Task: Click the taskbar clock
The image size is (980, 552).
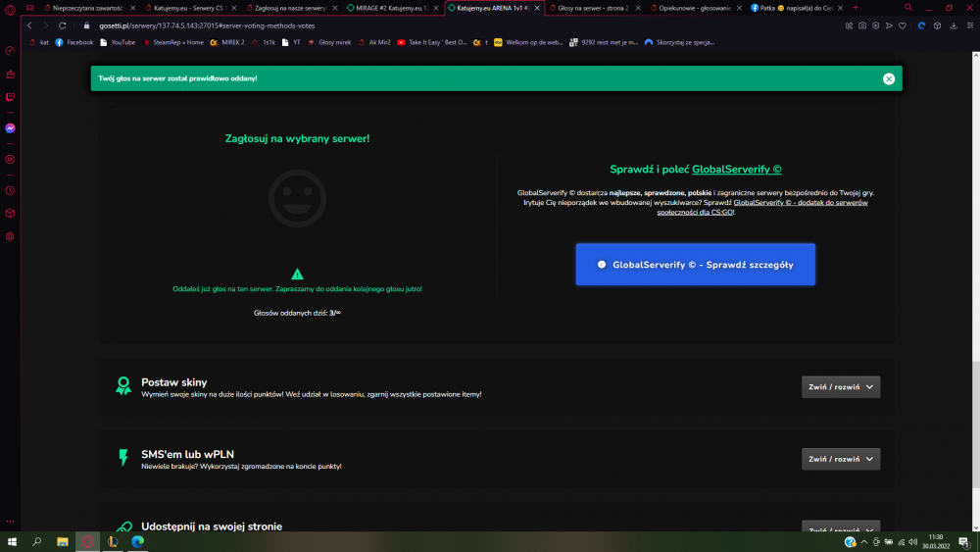Action: click(936, 541)
